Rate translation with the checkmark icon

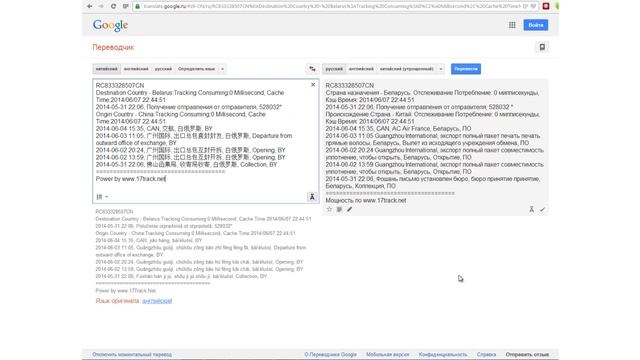coord(542,209)
